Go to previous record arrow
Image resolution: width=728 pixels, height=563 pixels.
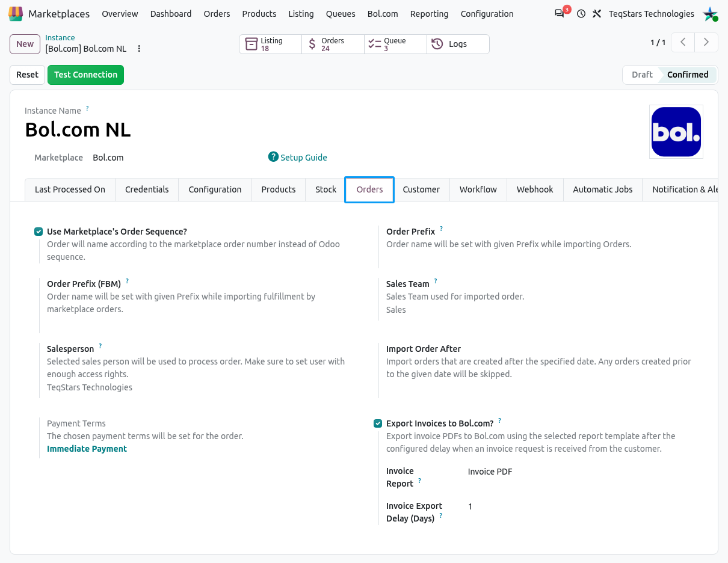click(683, 42)
